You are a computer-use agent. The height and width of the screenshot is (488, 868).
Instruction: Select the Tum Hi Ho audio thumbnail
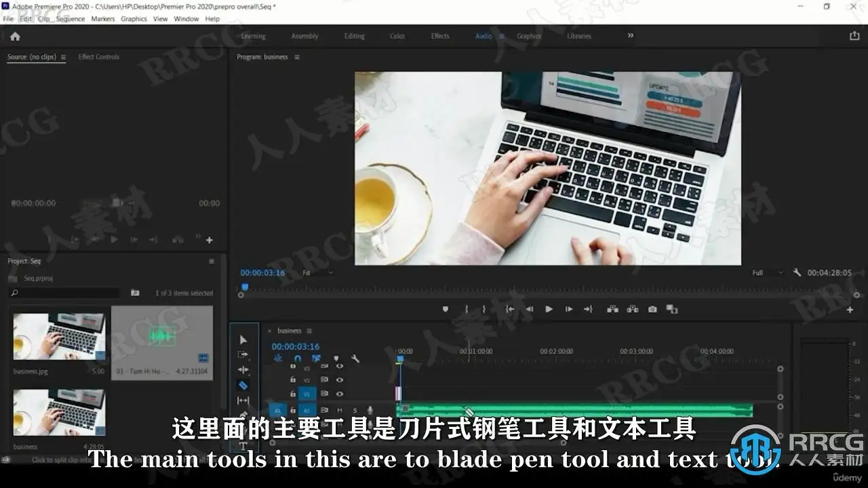[x=162, y=336]
